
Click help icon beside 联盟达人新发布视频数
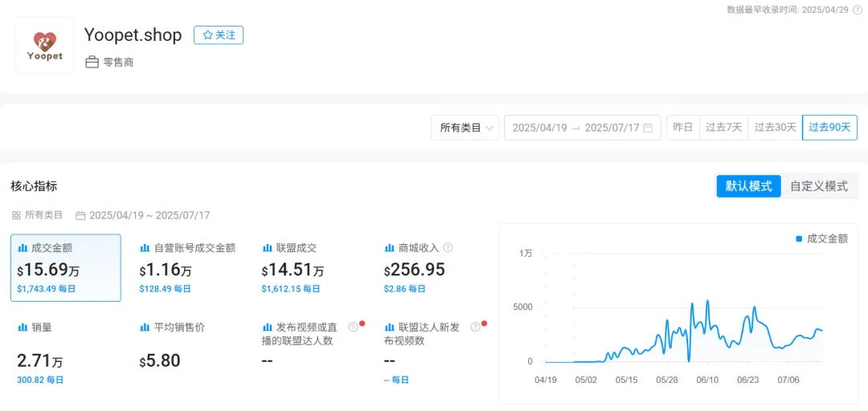[x=475, y=327]
